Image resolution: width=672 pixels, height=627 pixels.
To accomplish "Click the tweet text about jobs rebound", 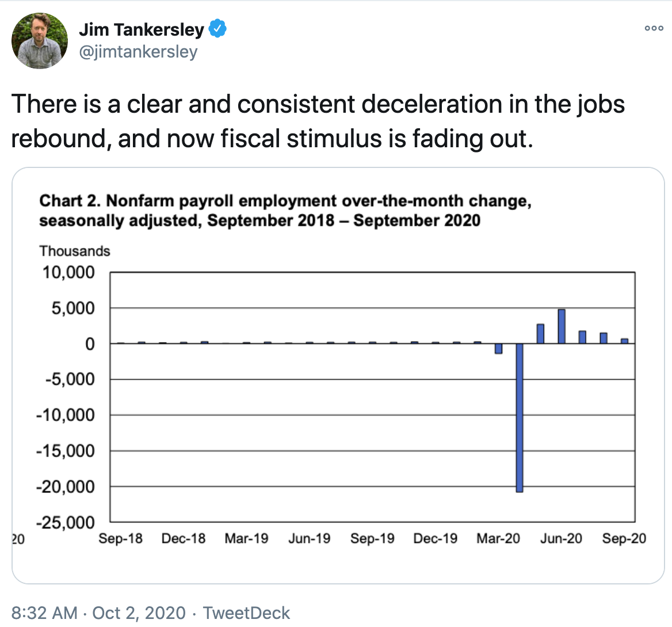I will tap(318, 121).
